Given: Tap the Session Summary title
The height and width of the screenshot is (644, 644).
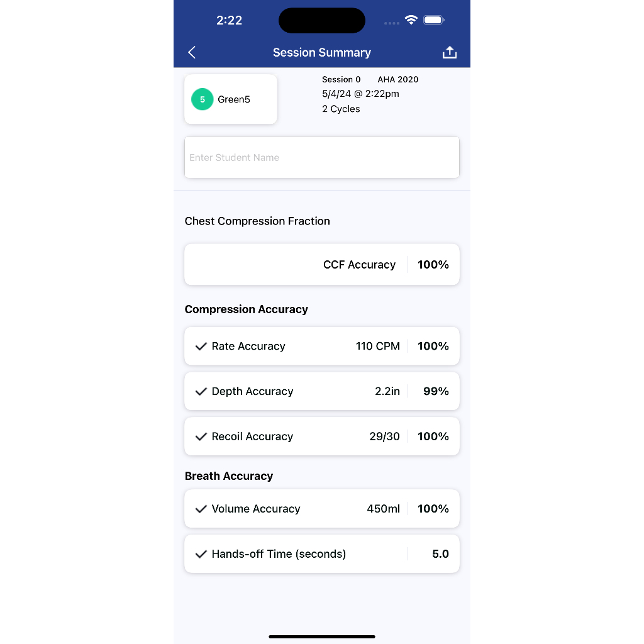Looking at the screenshot, I should pos(322,53).
